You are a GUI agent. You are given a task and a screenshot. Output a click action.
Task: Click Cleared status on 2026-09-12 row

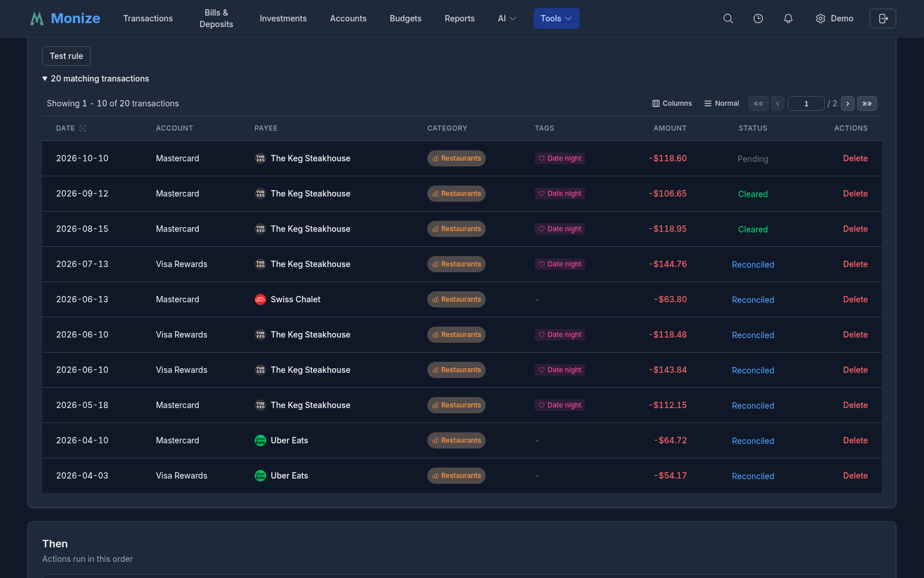click(752, 194)
